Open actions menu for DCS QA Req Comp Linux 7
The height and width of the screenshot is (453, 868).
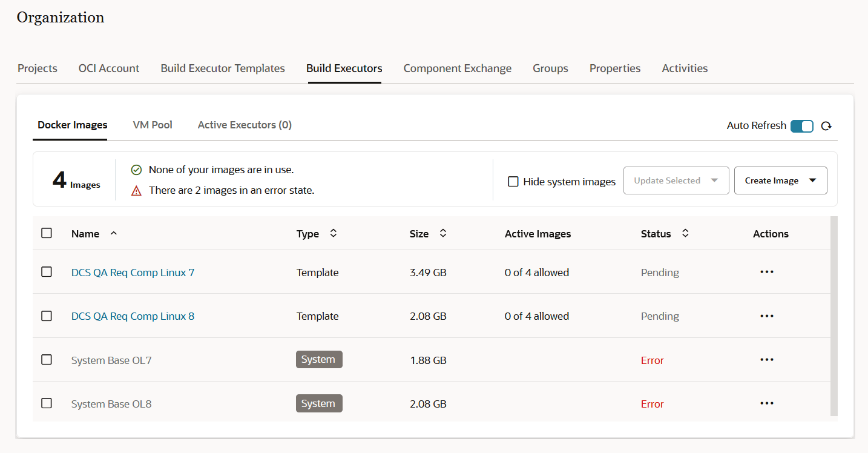tap(766, 272)
